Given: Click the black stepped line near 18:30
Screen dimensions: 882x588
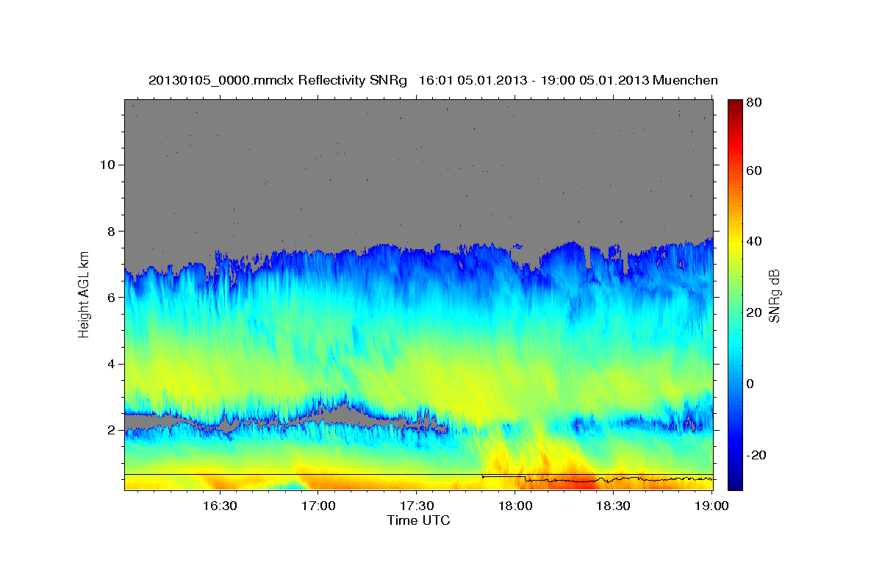Looking at the screenshot, I should 614,479.
